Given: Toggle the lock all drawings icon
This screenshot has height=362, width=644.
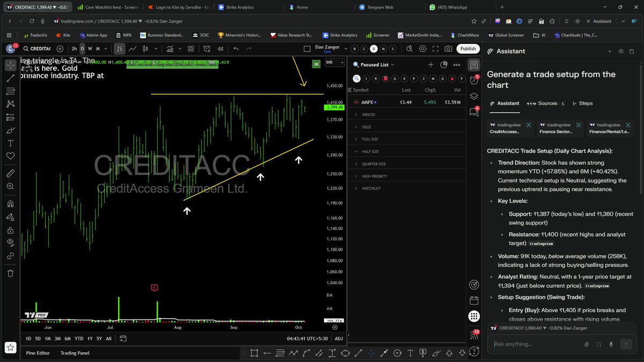Looking at the screenshot, I should [x=10, y=230].
